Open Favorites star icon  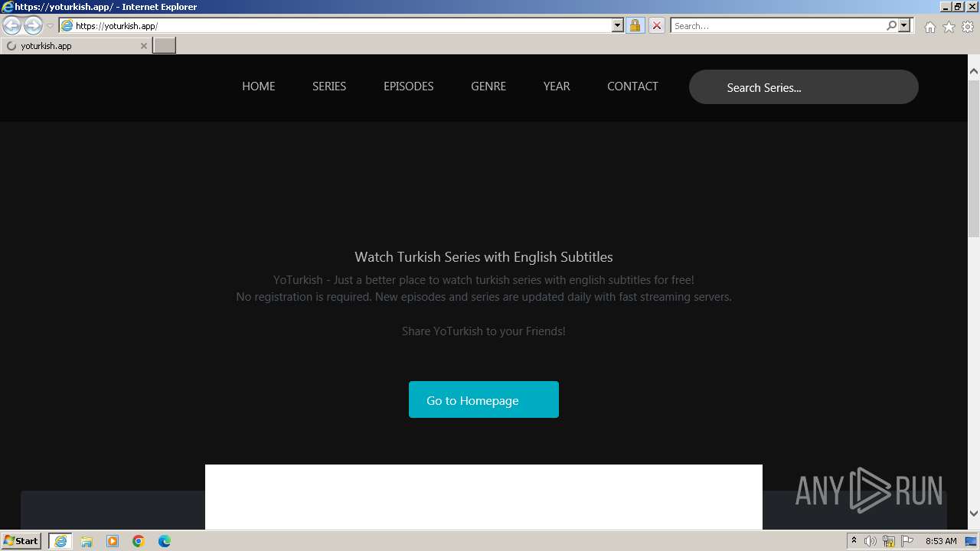point(949,27)
